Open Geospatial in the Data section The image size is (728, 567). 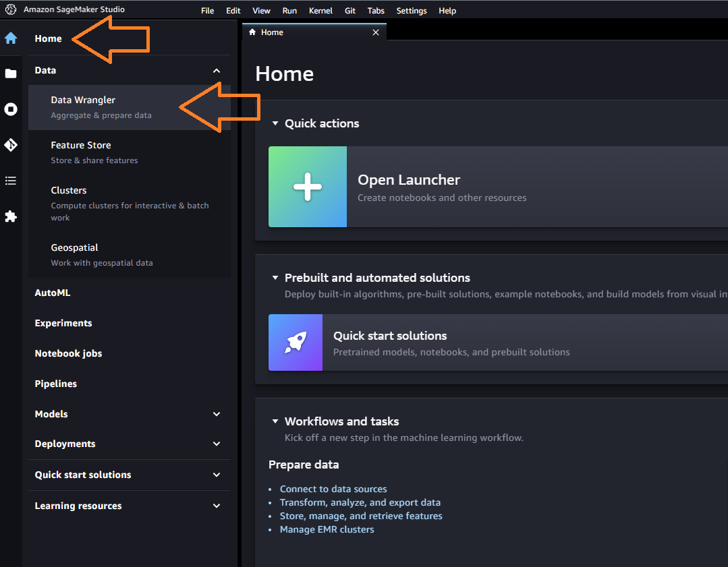pyautogui.click(x=130, y=255)
